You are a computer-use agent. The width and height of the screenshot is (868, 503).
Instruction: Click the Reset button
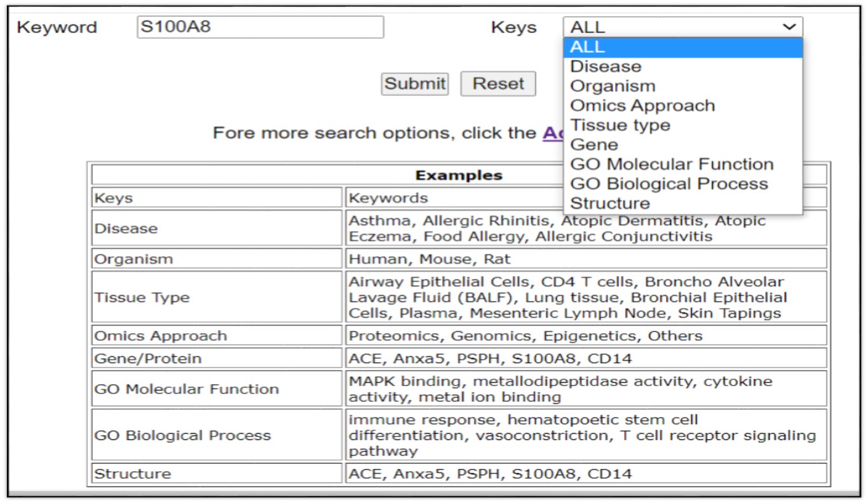click(498, 84)
